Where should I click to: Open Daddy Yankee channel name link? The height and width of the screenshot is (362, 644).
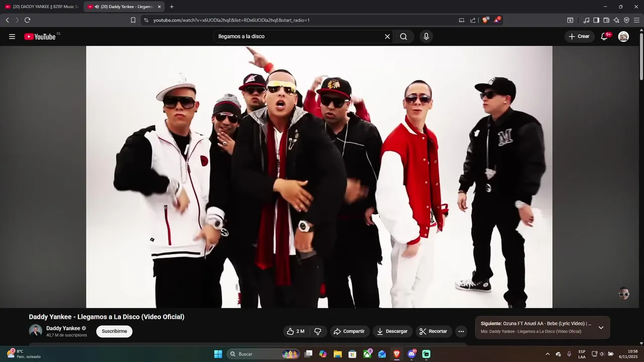[63, 328]
